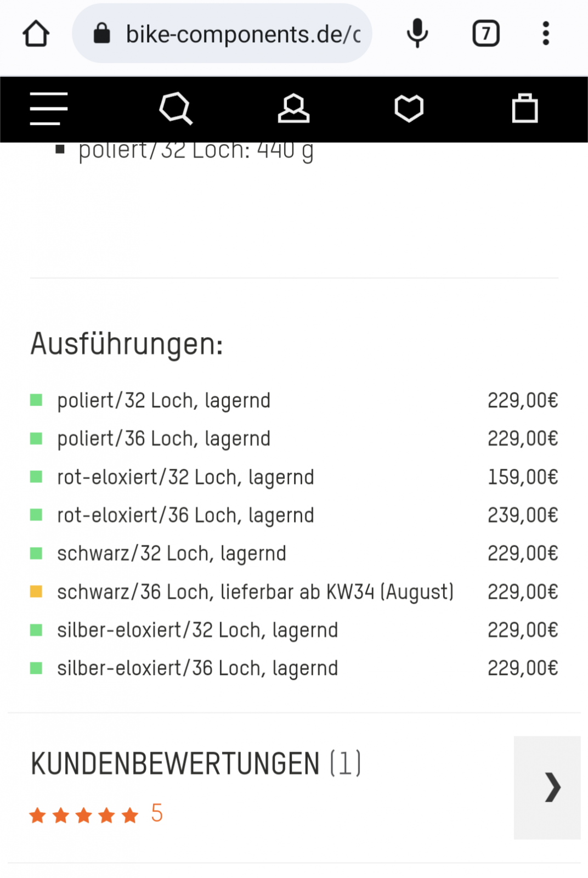588x878 pixels.
Task: Click the 239,00€ price for rot-eloxiert/36
Action: (x=522, y=515)
